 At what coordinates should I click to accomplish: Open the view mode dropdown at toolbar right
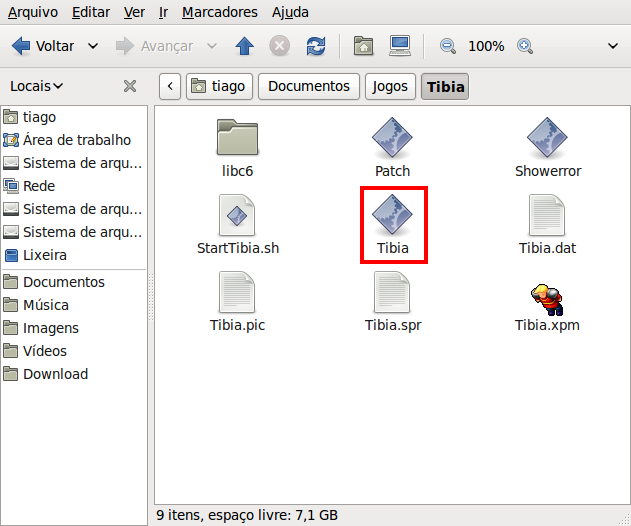pyautogui.click(x=613, y=46)
